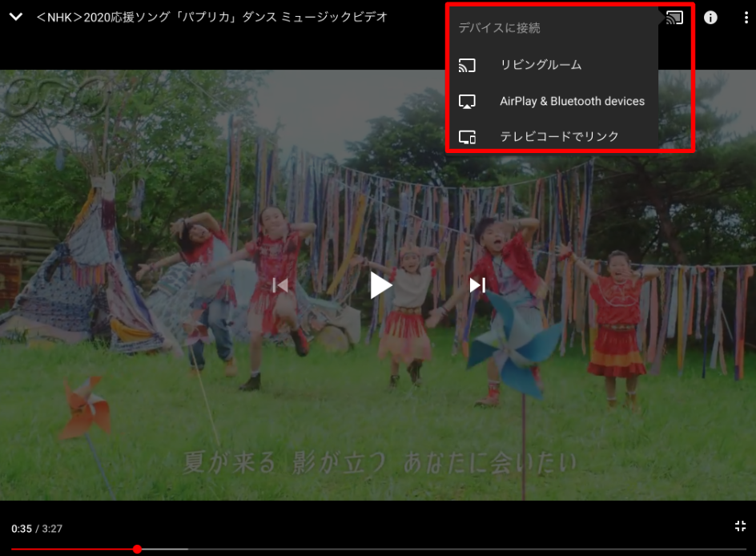Click the cast icon beside リビングルーム

pyautogui.click(x=467, y=65)
